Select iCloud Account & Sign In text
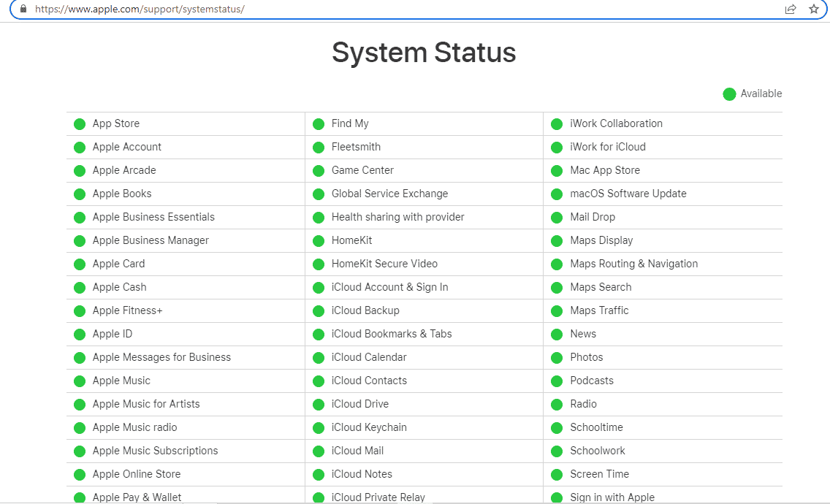The height and width of the screenshot is (504, 830). [x=390, y=287]
